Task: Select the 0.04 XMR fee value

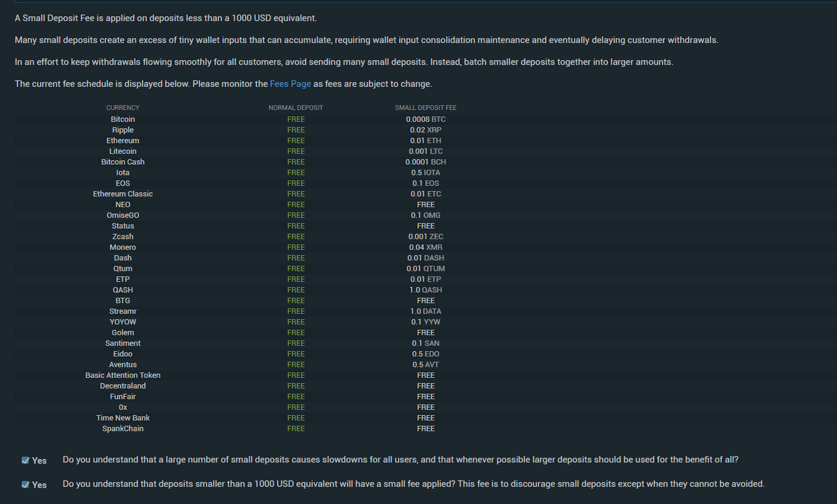Action: coord(426,247)
